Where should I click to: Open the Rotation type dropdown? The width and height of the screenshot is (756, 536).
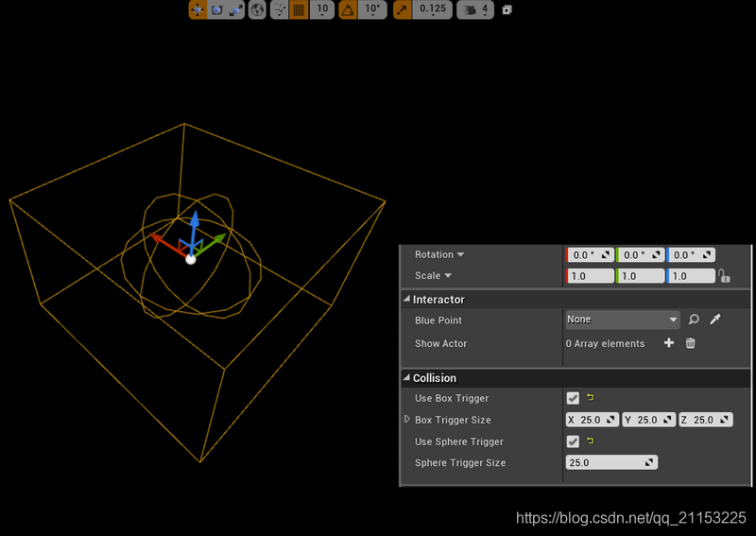click(460, 254)
